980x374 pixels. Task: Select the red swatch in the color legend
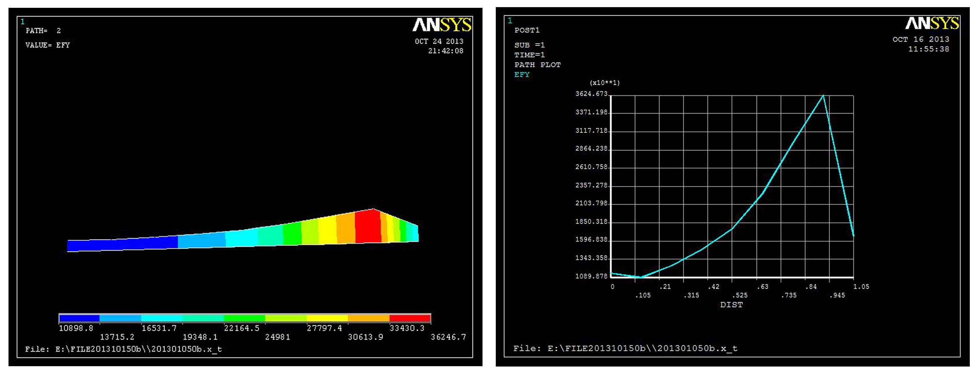point(410,318)
